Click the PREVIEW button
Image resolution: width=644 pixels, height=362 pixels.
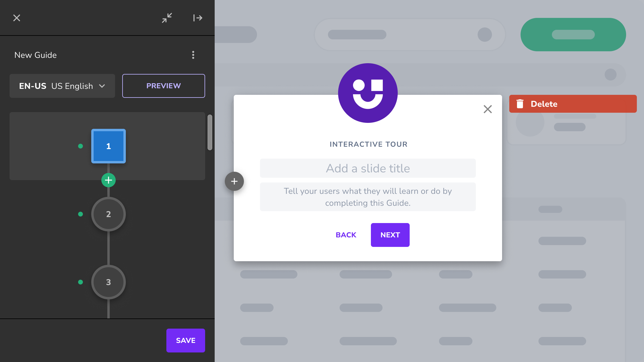pyautogui.click(x=163, y=86)
